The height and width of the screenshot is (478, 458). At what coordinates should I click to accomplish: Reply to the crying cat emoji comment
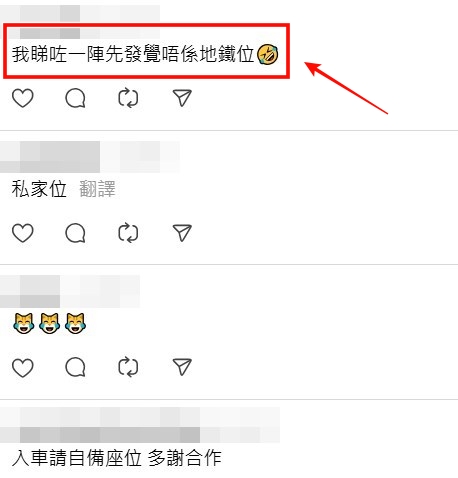pos(75,367)
